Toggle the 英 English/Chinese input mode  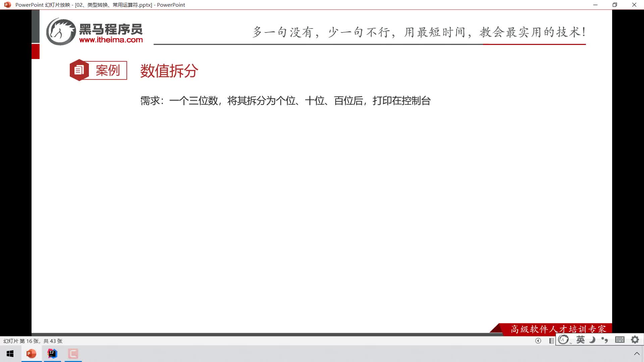[580, 340]
